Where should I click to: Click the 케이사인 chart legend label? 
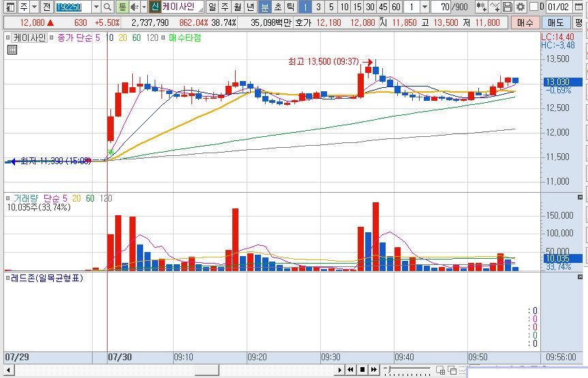pos(29,38)
